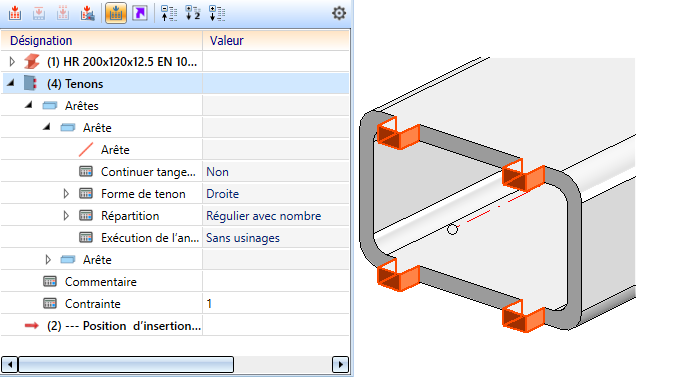Expand the second collapsed Arête node
The width and height of the screenshot is (700, 377).
[x=48, y=260]
